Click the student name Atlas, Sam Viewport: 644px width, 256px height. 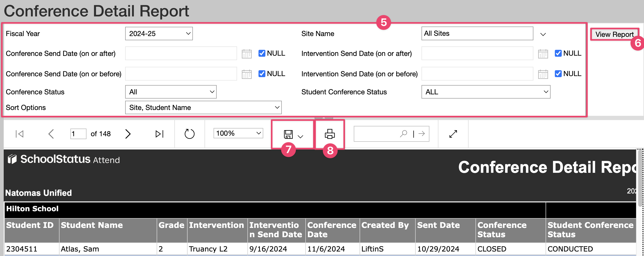[108, 249]
